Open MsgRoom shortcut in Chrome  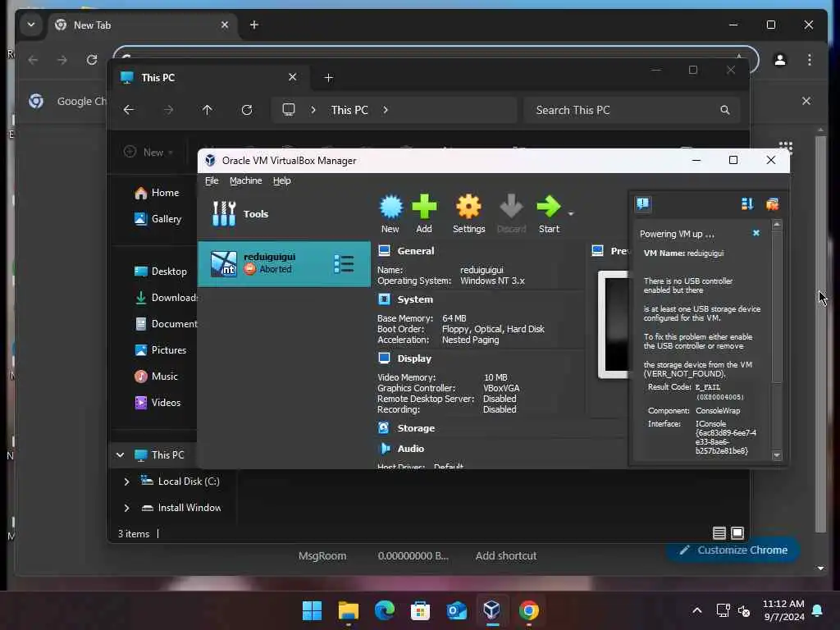322,555
